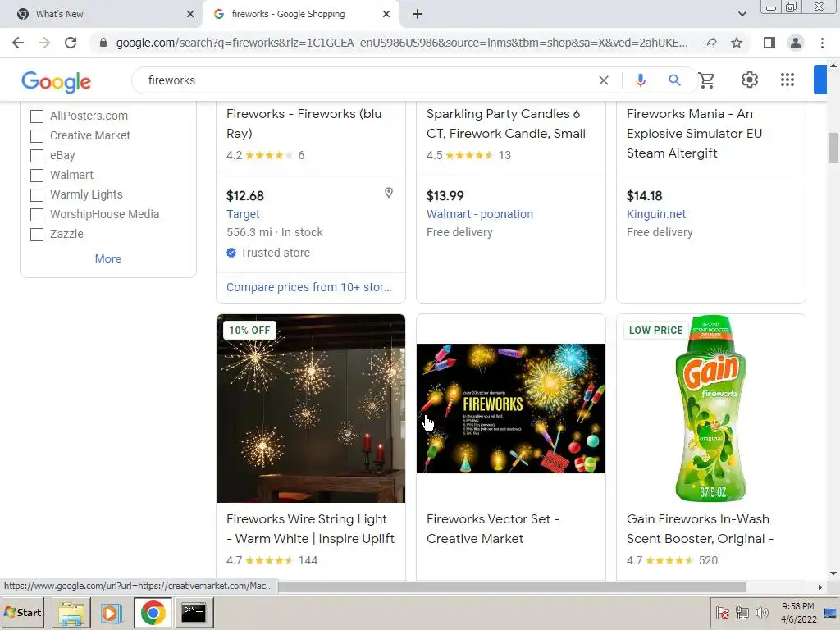
Task: Click the LOW PRICE badge
Action: click(655, 331)
